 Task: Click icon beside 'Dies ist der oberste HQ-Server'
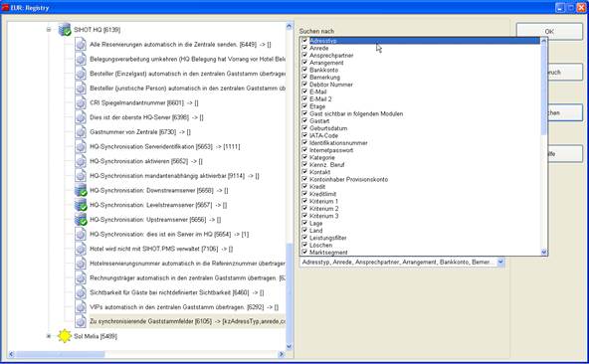point(81,117)
